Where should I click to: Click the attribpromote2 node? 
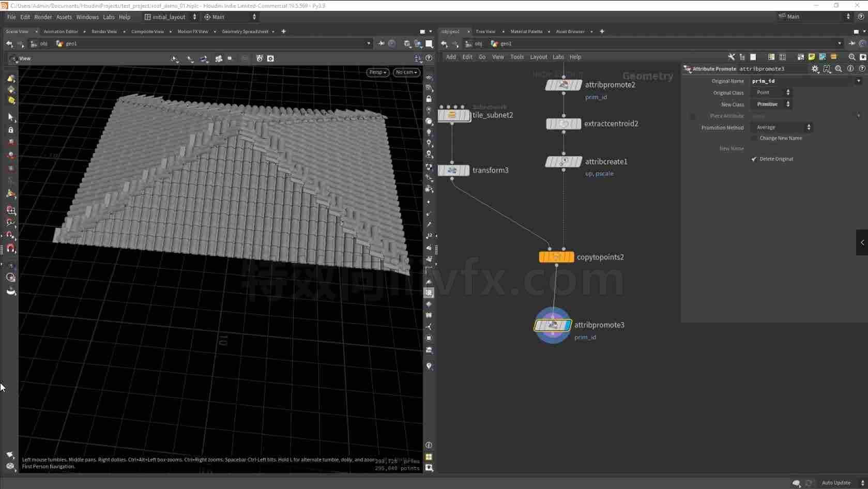tap(564, 85)
